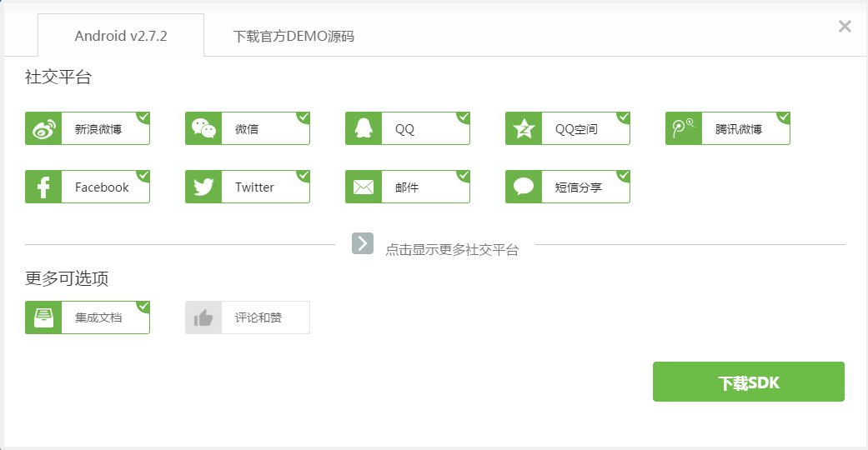Uncheck the Facebook checkmark corner
Image resolution: width=868 pixels, height=450 pixels.
pyautogui.click(x=143, y=176)
